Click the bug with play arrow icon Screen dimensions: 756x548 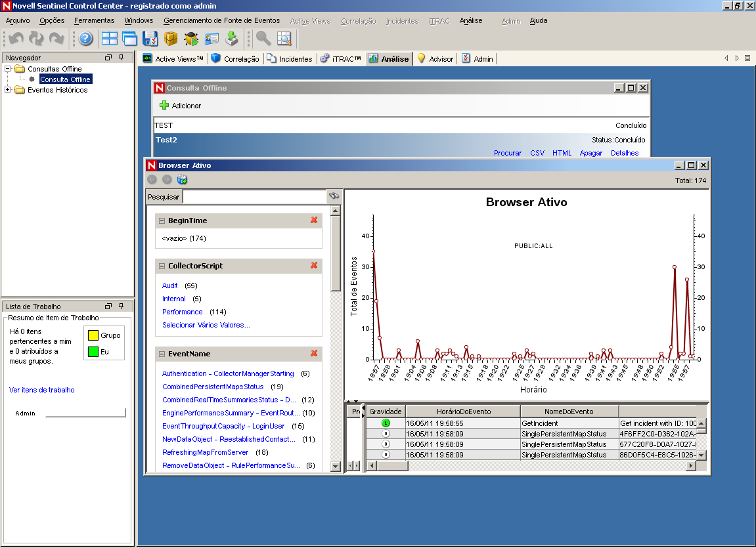coord(191,39)
